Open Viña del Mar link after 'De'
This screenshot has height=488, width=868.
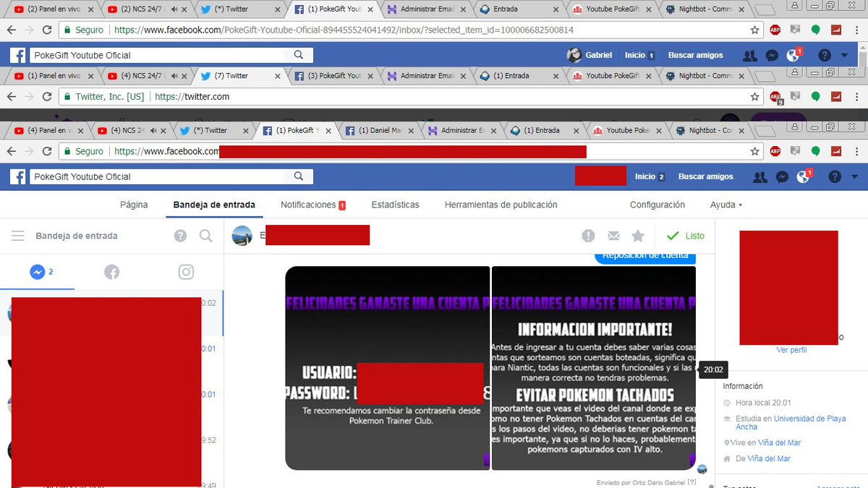(769, 458)
